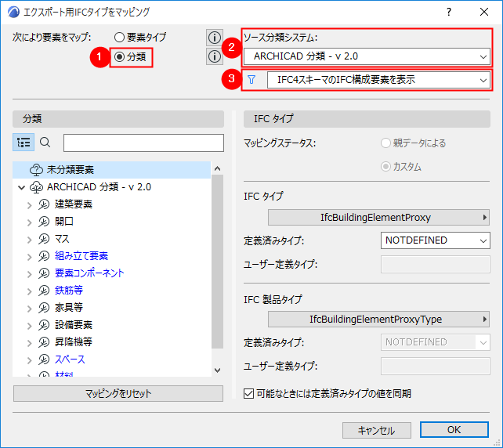The image size is (503, 448).
Task: Expand the 設備要素 branch
Action: click(x=30, y=326)
